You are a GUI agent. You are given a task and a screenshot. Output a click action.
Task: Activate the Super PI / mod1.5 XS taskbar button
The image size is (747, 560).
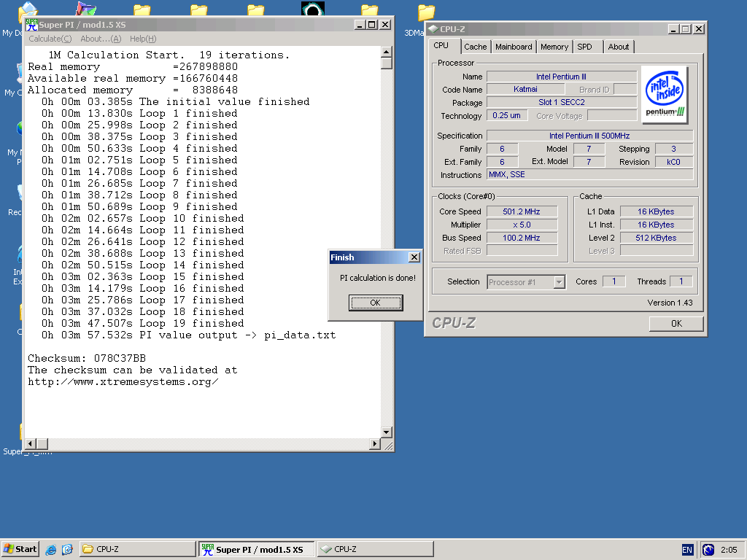[256, 549]
